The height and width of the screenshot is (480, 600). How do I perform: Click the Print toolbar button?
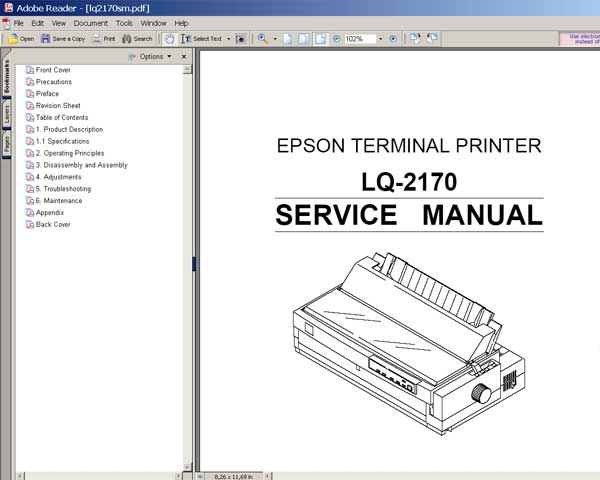pyautogui.click(x=104, y=39)
